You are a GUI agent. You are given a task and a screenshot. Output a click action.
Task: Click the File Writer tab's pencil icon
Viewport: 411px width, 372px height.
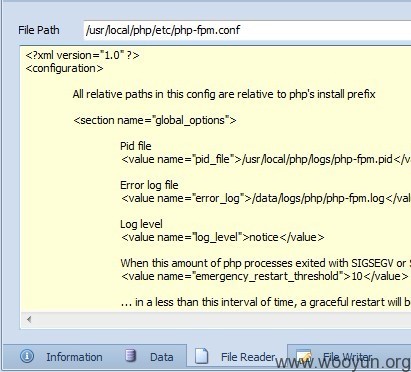point(303,356)
